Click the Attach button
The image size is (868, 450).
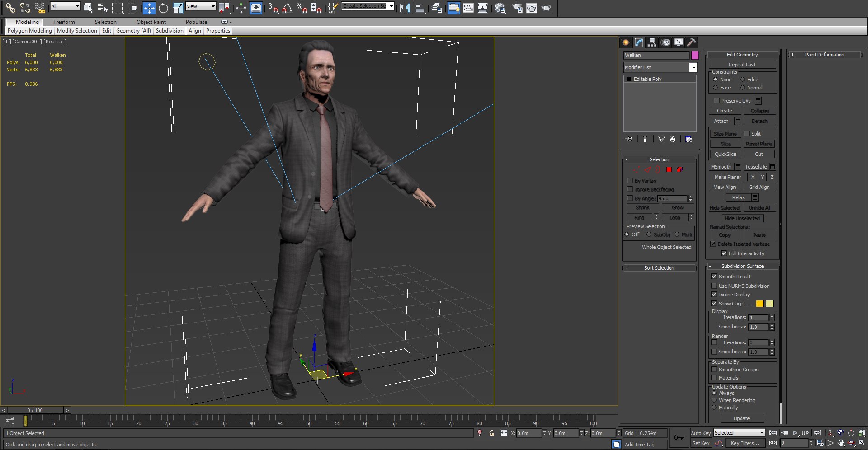pos(721,121)
